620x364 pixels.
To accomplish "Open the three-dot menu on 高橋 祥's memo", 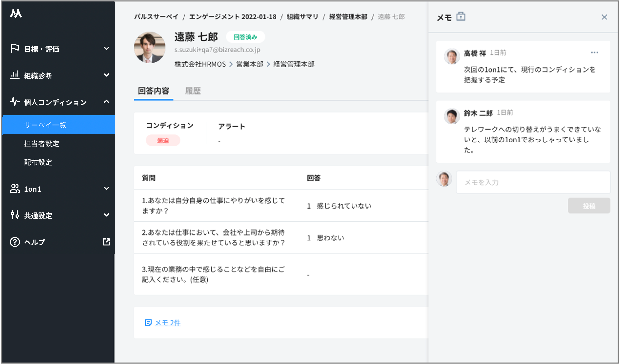I will click(594, 52).
